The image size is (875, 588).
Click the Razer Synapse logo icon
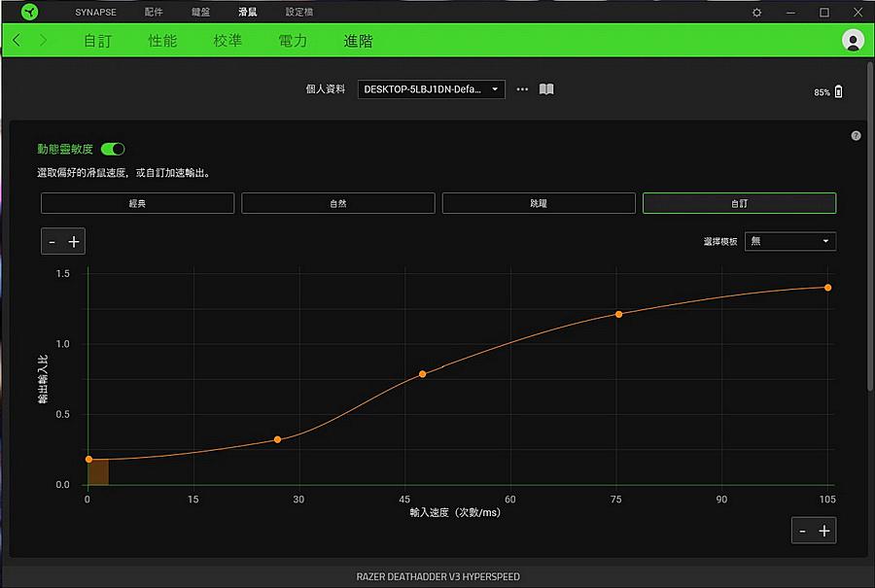[x=29, y=13]
